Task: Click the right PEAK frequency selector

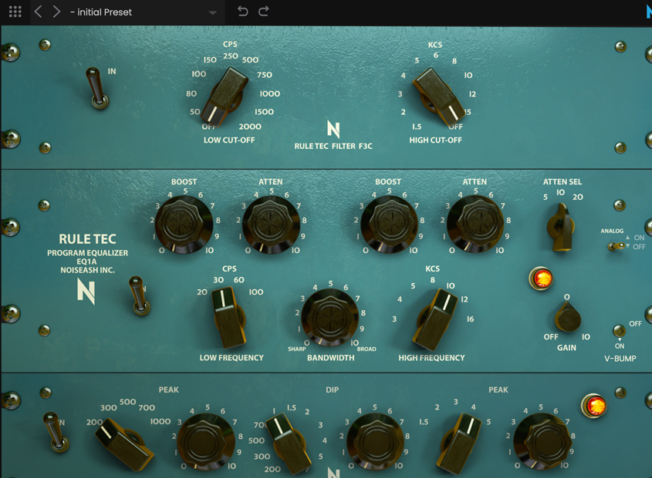Action: pos(459,444)
